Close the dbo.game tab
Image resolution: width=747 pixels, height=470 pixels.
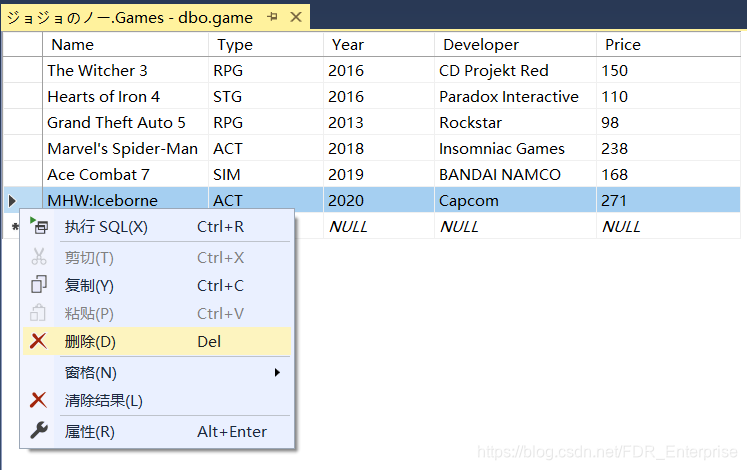(x=296, y=17)
